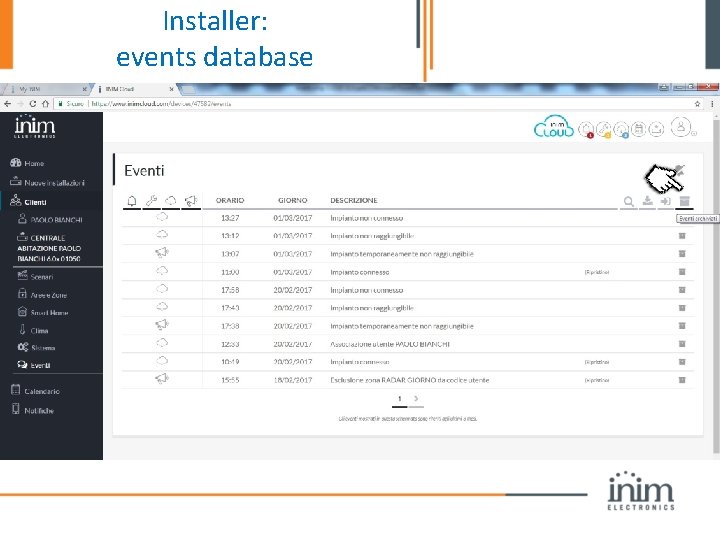Open Clima in the sidebar
Image resolution: width=720 pixels, height=540 pixels.
pos(33,330)
